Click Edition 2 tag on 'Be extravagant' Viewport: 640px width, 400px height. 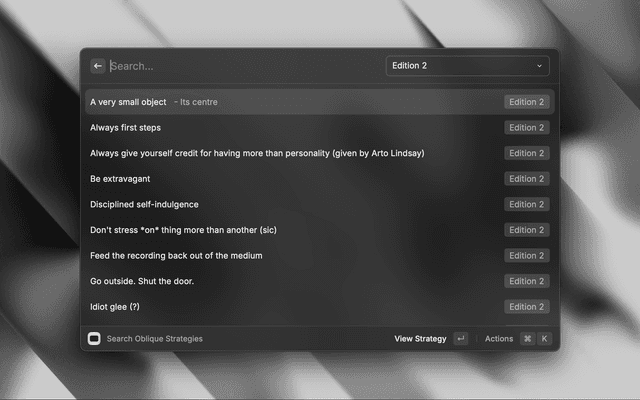pyautogui.click(x=526, y=179)
